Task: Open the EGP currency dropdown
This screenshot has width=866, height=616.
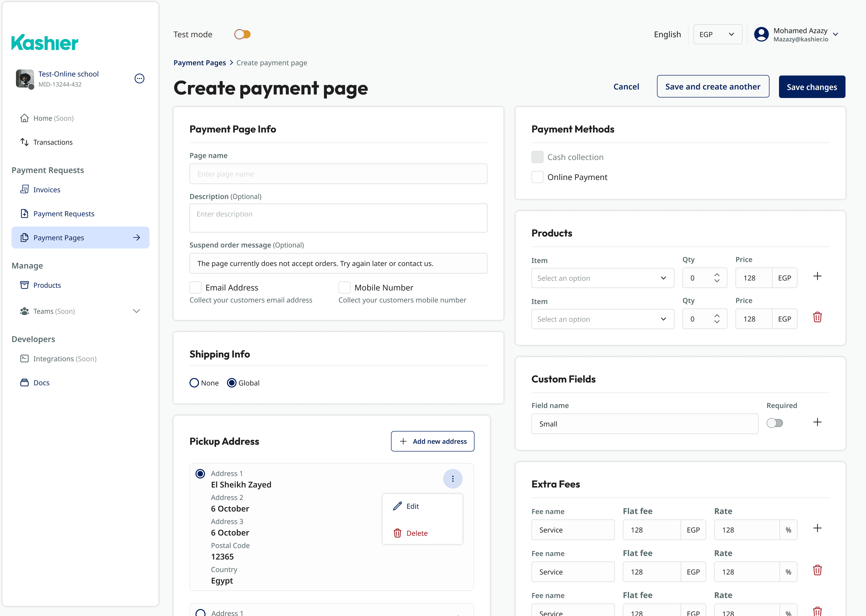Action: tap(717, 34)
